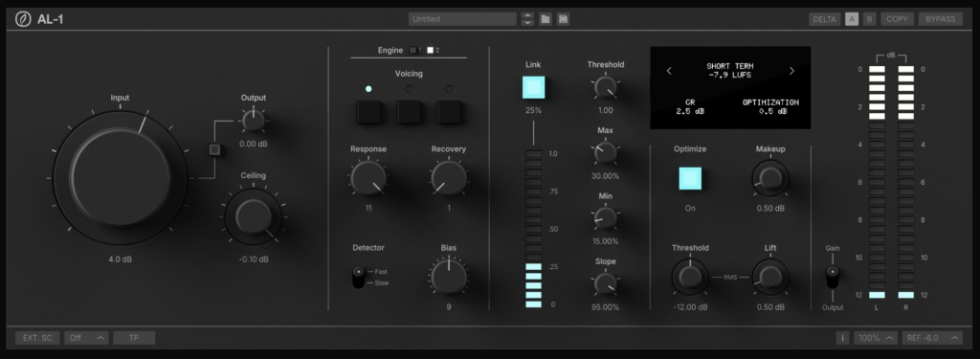This screenshot has height=359, width=980.
Task: Toggle the input-output link square
Action: pos(214,149)
